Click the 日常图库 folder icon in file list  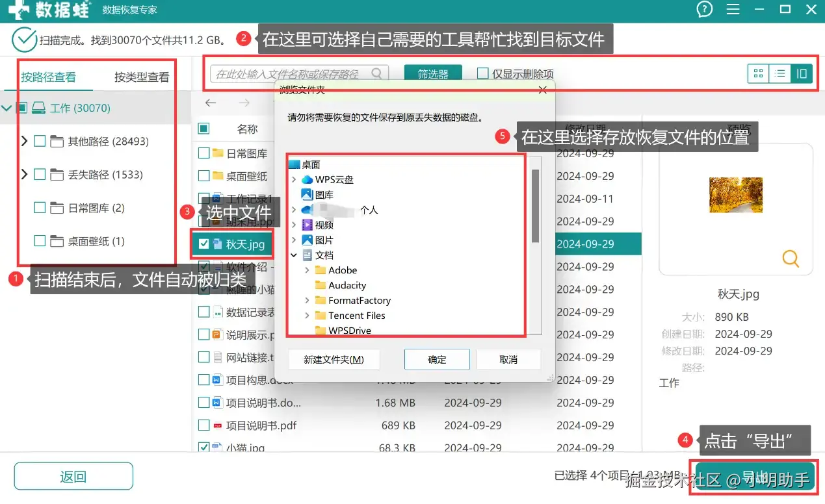tap(218, 153)
